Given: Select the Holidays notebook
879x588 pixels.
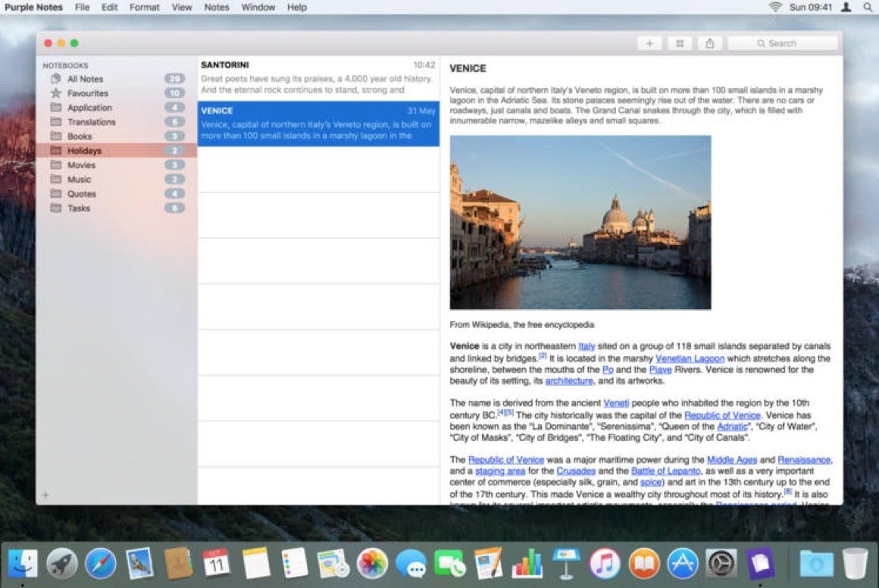Looking at the screenshot, I should pyautogui.click(x=117, y=151).
